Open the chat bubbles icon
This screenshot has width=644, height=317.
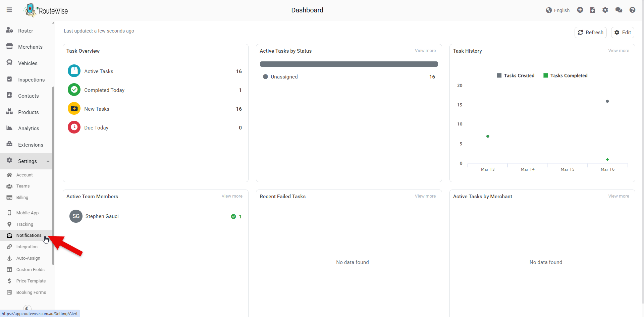click(619, 10)
